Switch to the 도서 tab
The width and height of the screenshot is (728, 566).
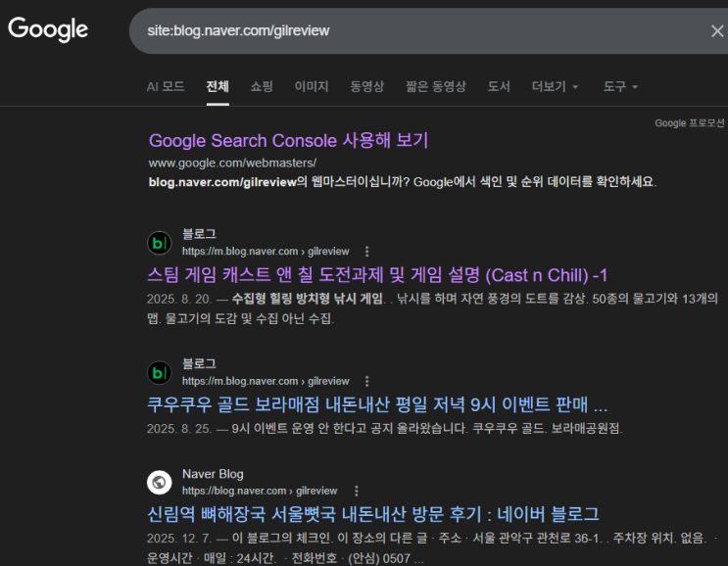(x=499, y=86)
